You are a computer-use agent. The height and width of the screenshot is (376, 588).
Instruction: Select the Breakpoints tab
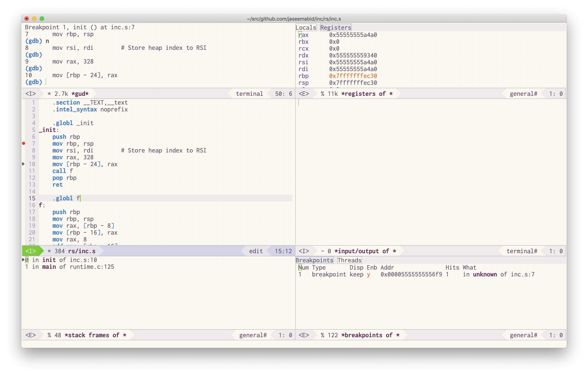314,260
